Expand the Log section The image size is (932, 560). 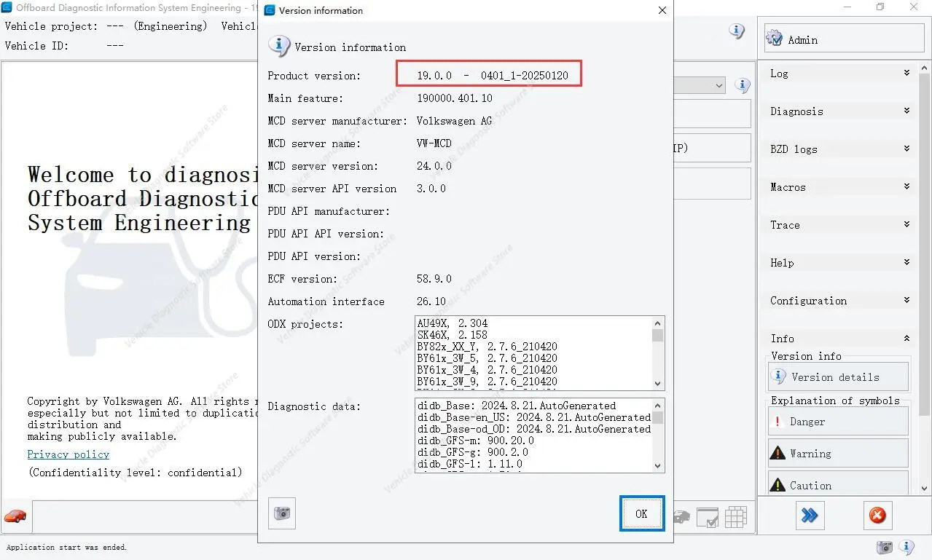(840, 74)
